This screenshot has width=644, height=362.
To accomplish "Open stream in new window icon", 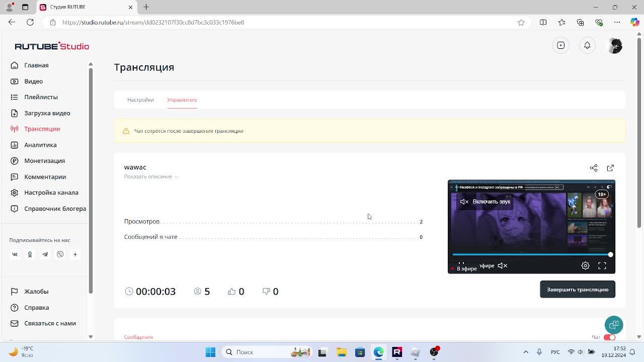I will tap(610, 168).
